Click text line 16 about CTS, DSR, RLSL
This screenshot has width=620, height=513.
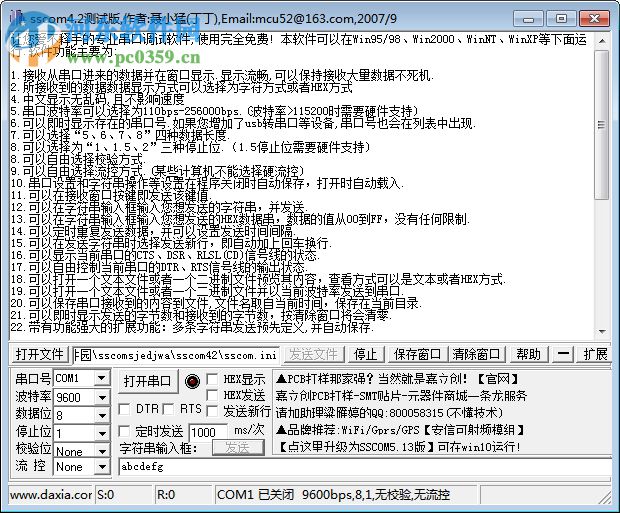[x=165, y=255]
